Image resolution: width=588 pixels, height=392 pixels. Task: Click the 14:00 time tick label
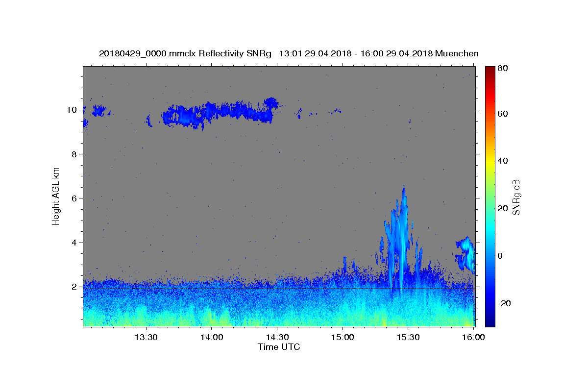click(211, 338)
